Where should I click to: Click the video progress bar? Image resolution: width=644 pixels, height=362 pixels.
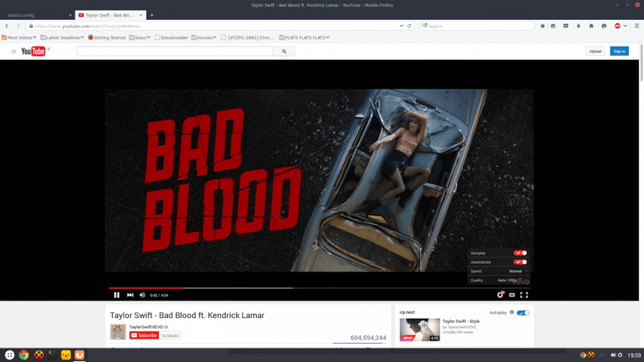click(319, 288)
